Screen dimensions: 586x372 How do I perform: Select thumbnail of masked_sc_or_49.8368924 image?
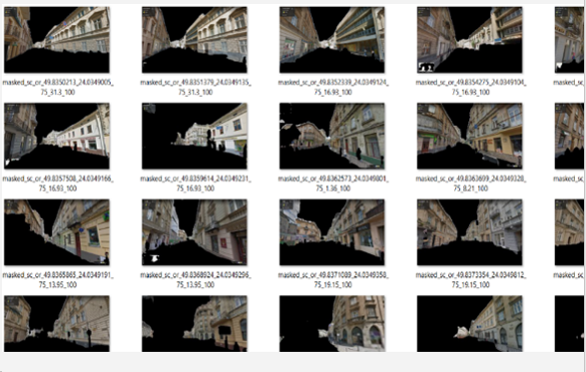coord(194,232)
